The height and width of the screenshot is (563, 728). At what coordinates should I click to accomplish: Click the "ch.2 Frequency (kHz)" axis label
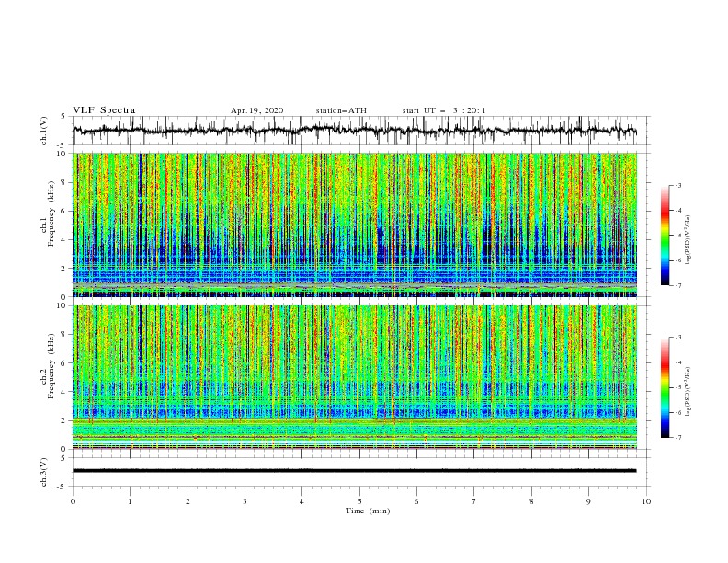(x=48, y=366)
